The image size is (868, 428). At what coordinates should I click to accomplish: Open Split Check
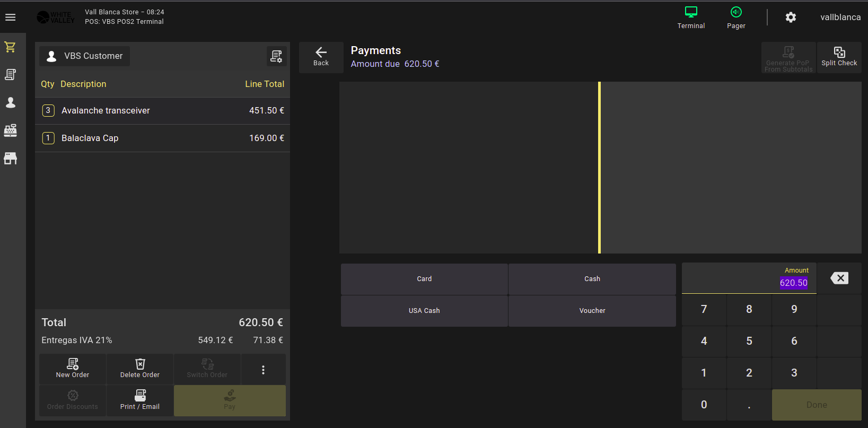pyautogui.click(x=839, y=57)
